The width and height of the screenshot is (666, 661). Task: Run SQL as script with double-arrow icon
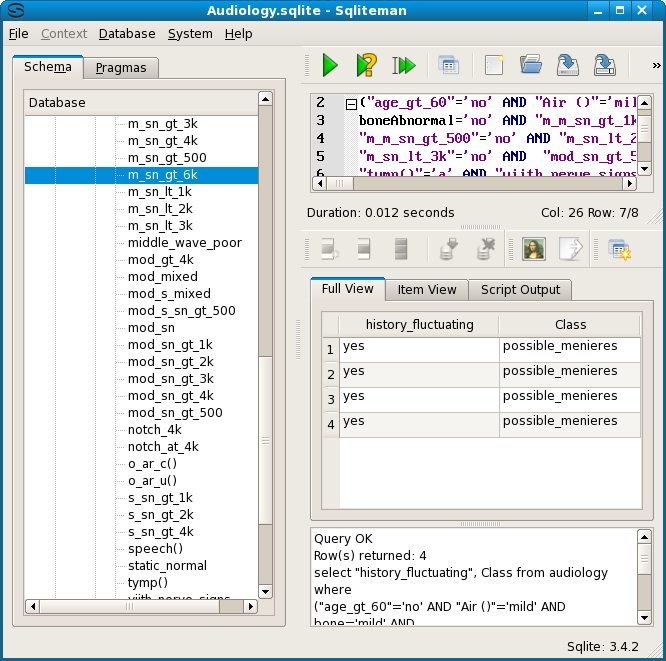tap(404, 66)
